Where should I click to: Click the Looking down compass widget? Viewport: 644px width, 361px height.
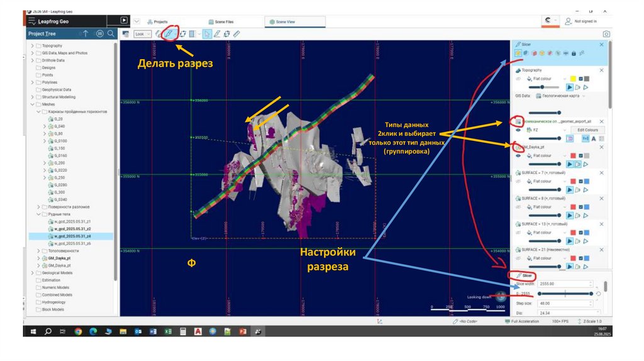[501, 296]
